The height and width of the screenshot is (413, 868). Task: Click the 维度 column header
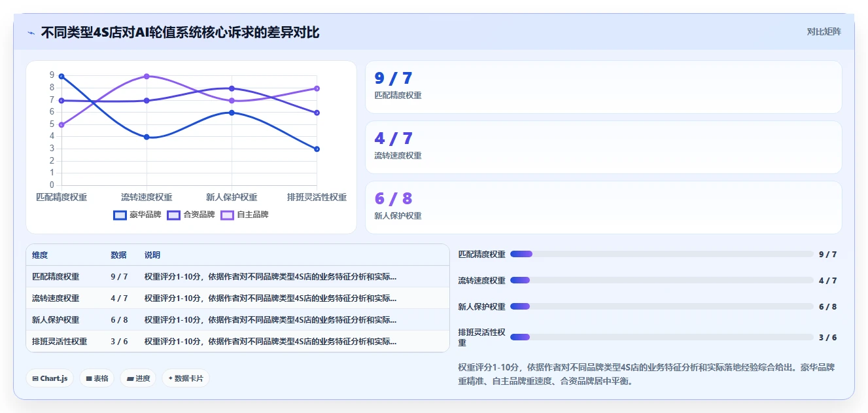(x=40, y=255)
